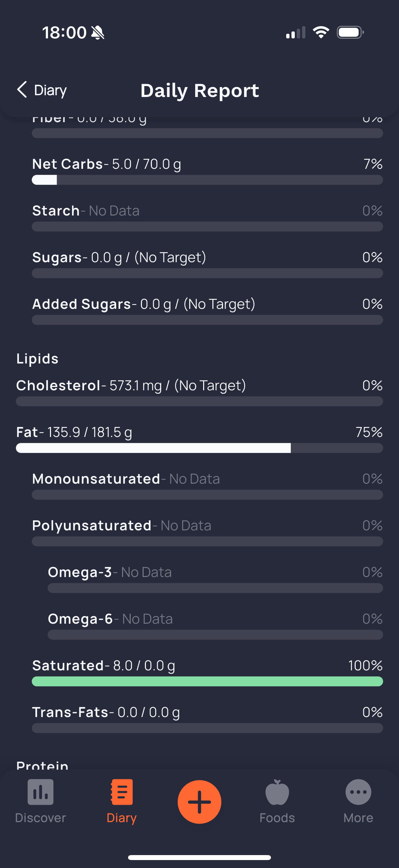Tap the battery status icon

[350, 32]
